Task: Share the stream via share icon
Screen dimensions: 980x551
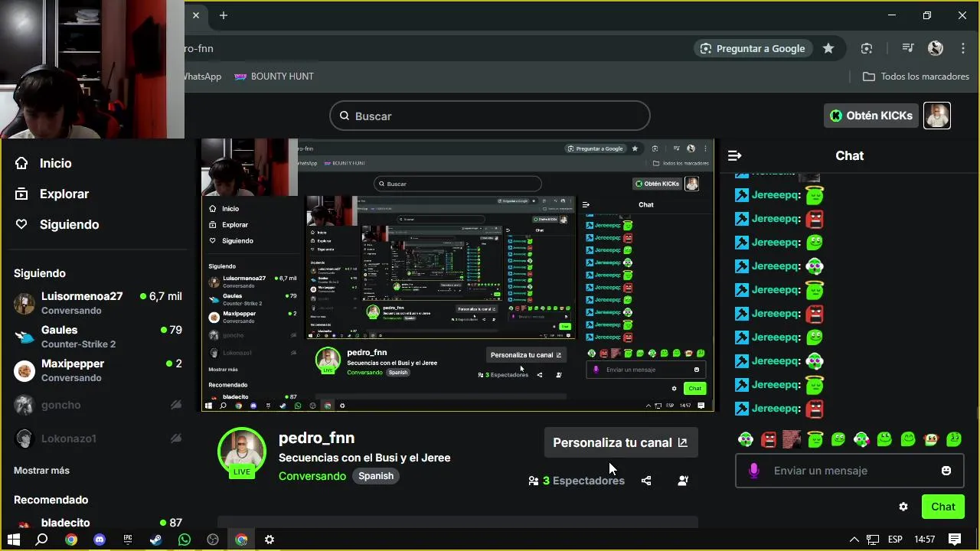Action: click(646, 481)
